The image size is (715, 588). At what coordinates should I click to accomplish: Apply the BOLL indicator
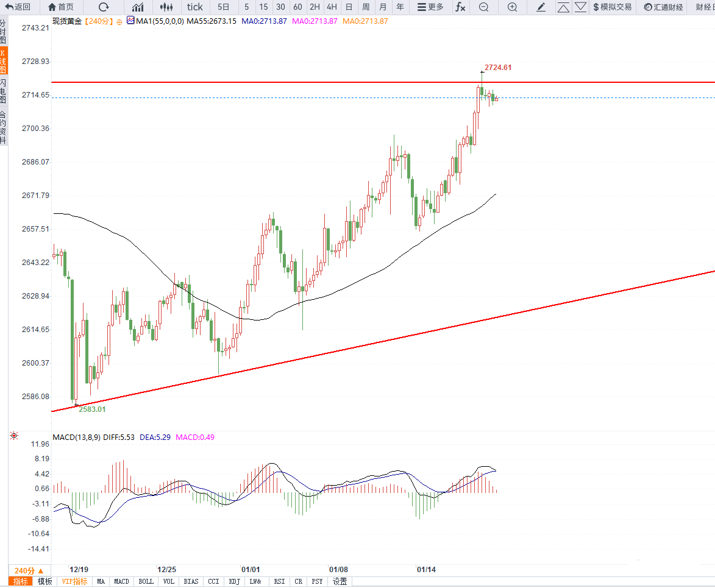(x=146, y=581)
